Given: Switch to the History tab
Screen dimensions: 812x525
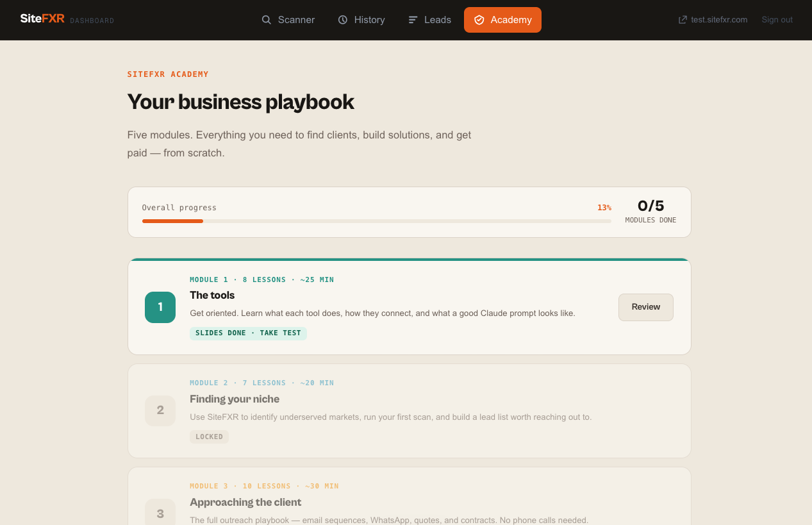Looking at the screenshot, I should [361, 20].
